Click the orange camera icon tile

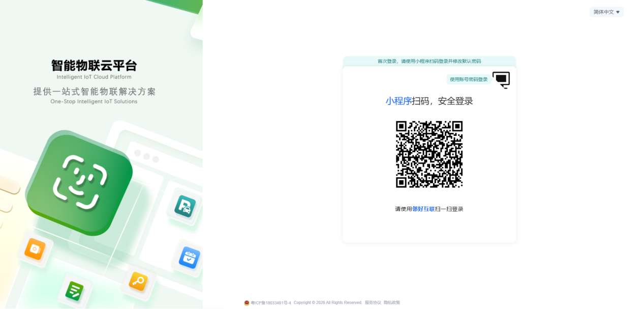coord(35,249)
